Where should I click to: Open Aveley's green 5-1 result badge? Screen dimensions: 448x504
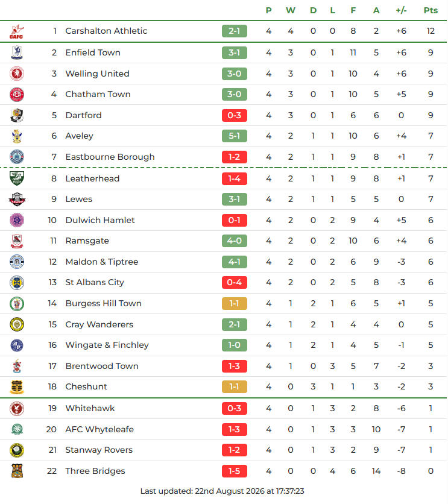coord(235,136)
